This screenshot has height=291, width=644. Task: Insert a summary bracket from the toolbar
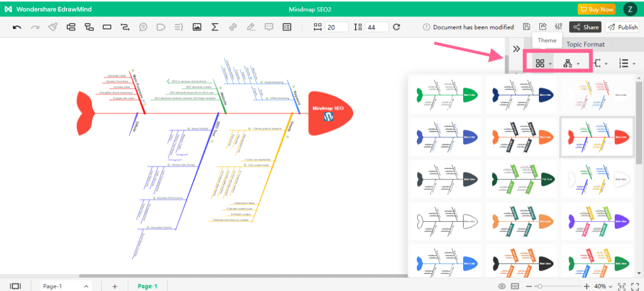(179, 27)
